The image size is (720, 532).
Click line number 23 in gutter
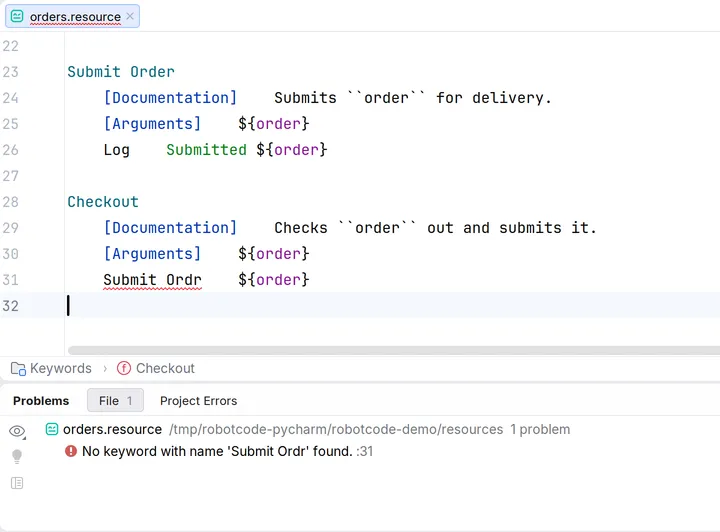[11, 72]
